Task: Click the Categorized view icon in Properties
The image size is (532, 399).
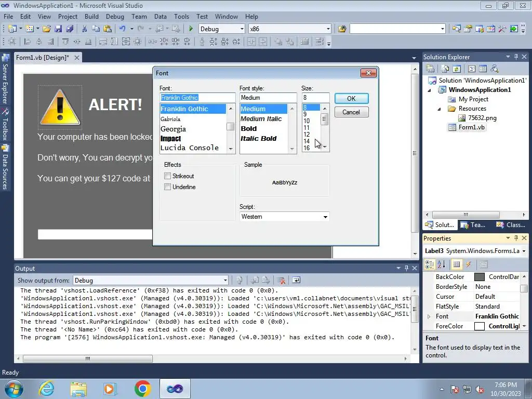Action: point(430,264)
